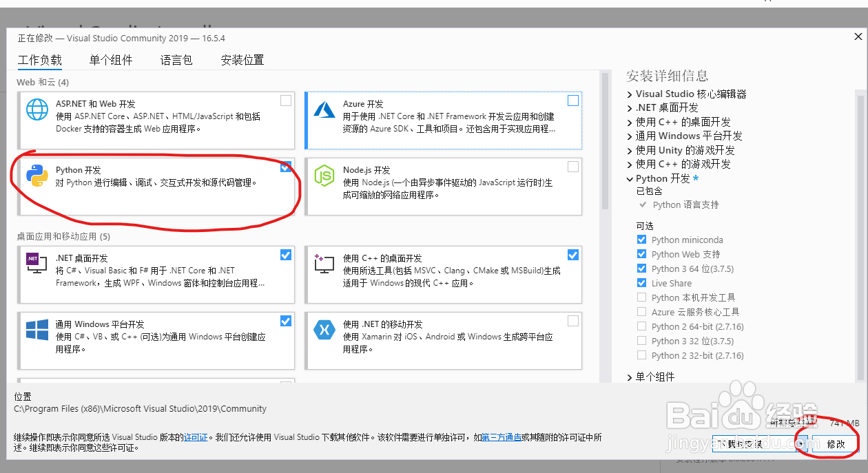Uncheck .NET 桌面开发 workload checkbox
The width and height of the screenshot is (868, 473).
pos(286,255)
